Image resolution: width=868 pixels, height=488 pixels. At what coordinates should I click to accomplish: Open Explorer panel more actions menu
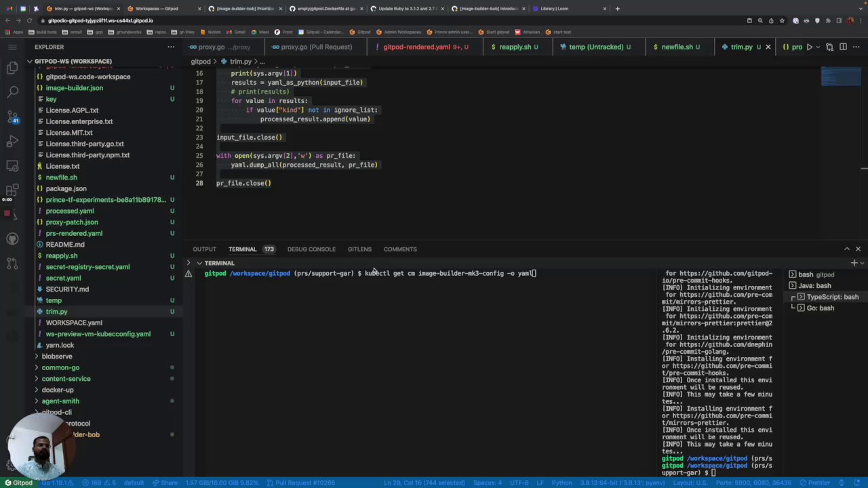pos(171,47)
